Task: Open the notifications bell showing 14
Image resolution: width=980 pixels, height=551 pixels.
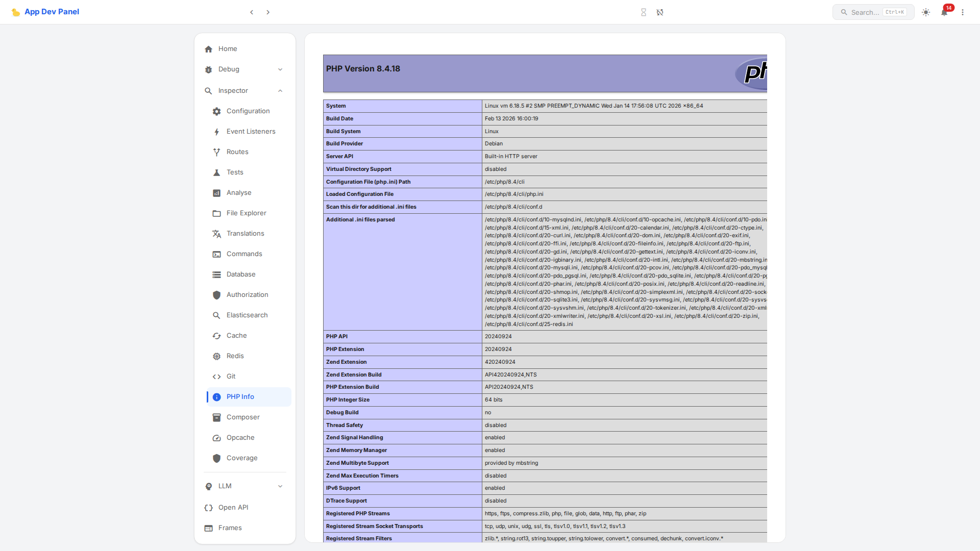Action: point(944,12)
